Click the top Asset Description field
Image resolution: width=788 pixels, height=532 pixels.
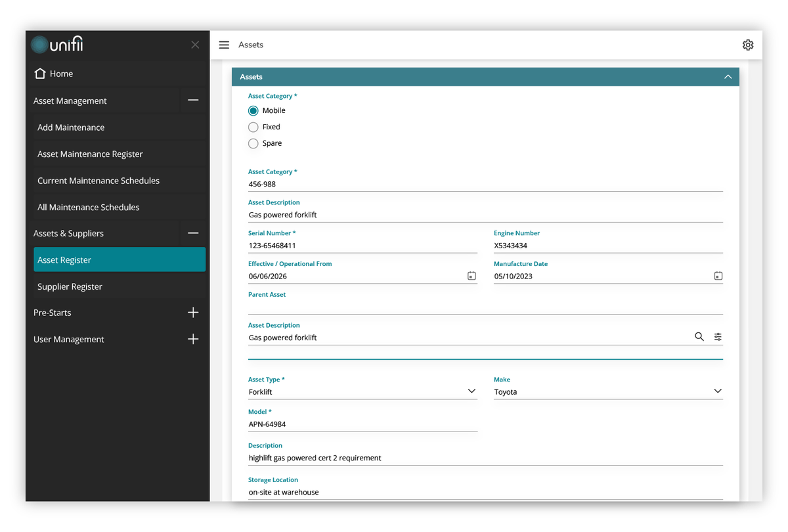click(485, 215)
